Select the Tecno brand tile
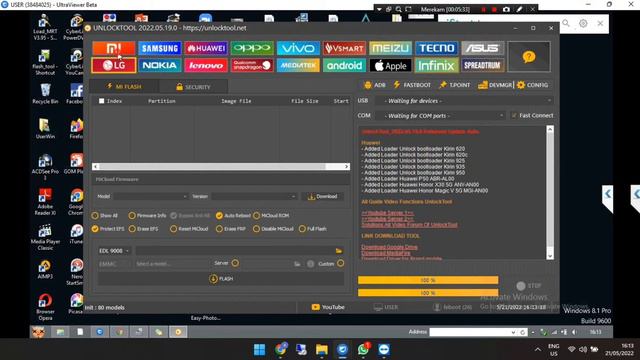The width and height of the screenshot is (640, 360). [436, 48]
